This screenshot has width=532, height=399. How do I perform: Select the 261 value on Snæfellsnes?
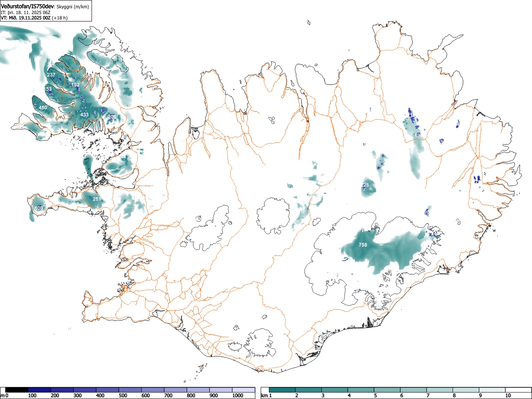point(96,199)
